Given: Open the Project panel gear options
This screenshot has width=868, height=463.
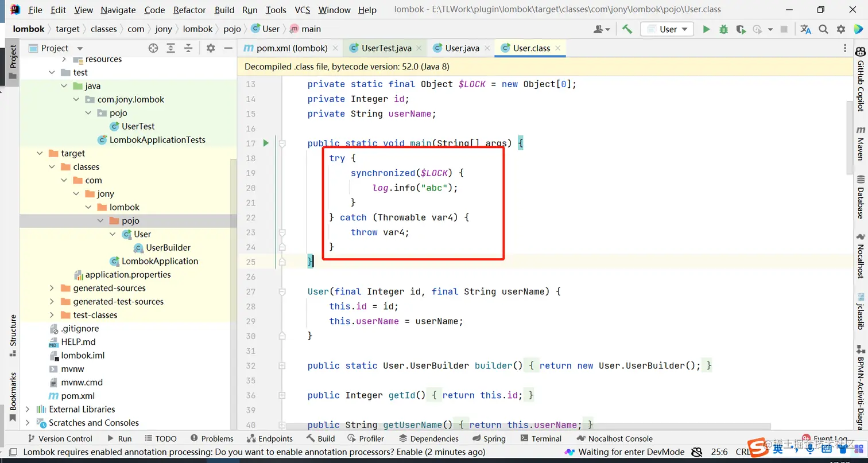Looking at the screenshot, I should (211, 49).
